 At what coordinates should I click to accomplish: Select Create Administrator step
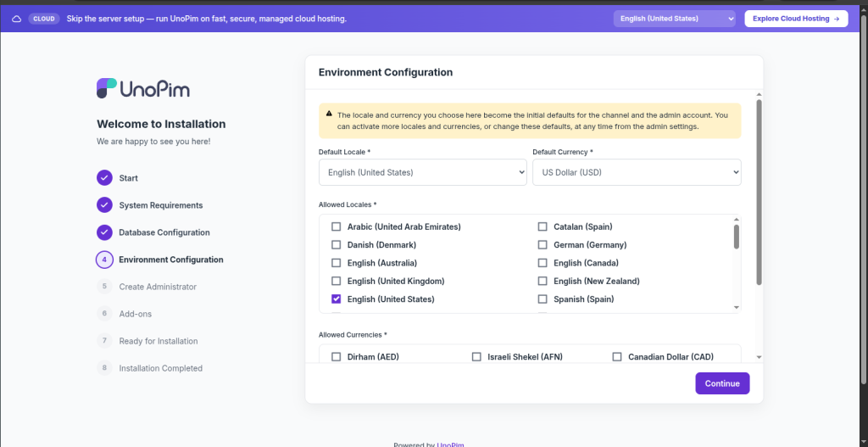click(158, 287)
